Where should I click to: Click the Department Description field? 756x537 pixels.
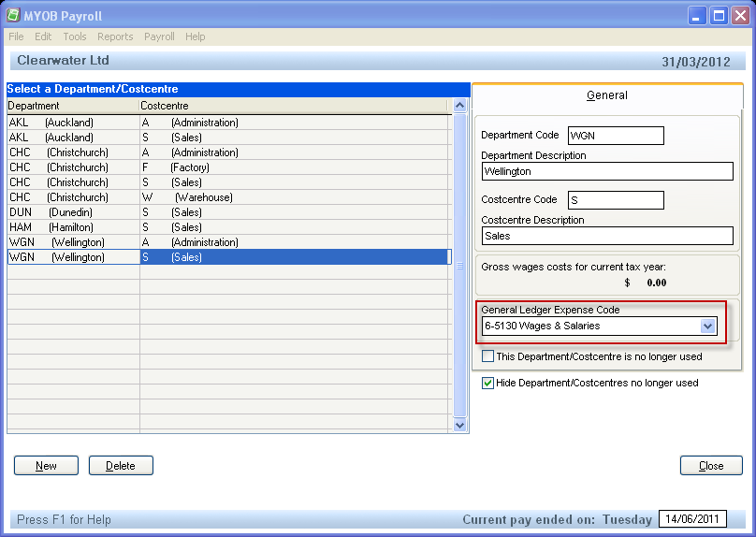[607, 171]
